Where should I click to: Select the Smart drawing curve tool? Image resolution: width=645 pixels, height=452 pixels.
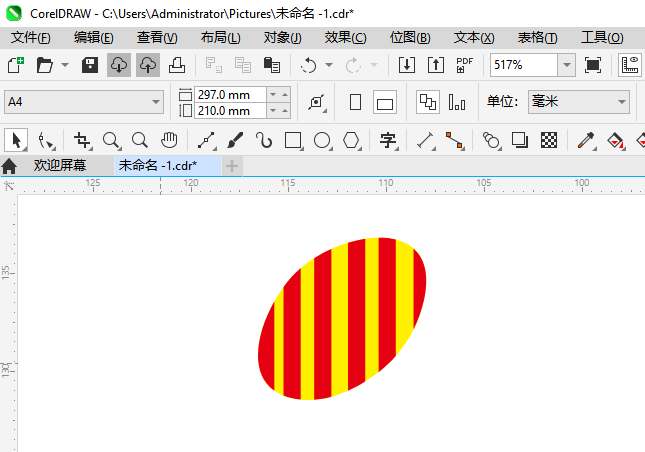[264, 141]
